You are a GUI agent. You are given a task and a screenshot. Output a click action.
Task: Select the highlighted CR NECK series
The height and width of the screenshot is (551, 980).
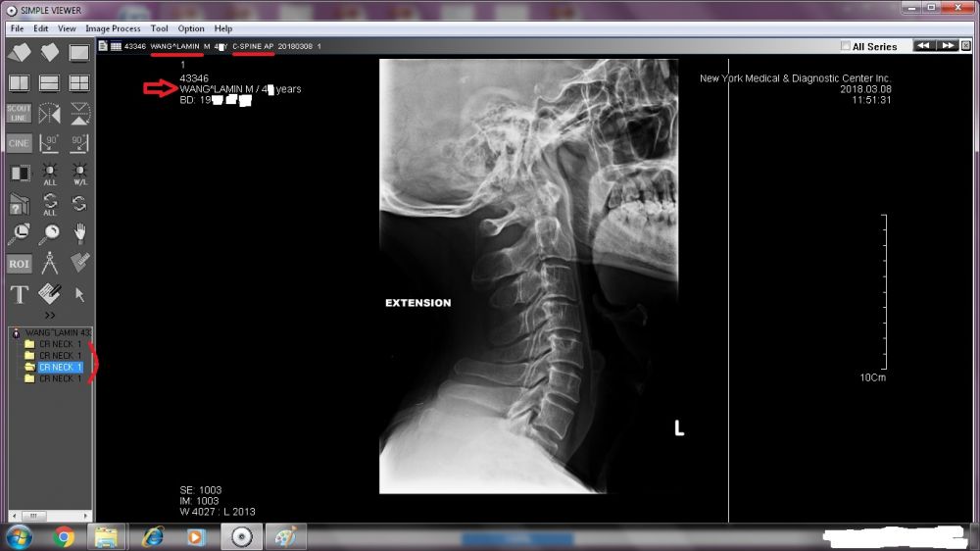60,367
